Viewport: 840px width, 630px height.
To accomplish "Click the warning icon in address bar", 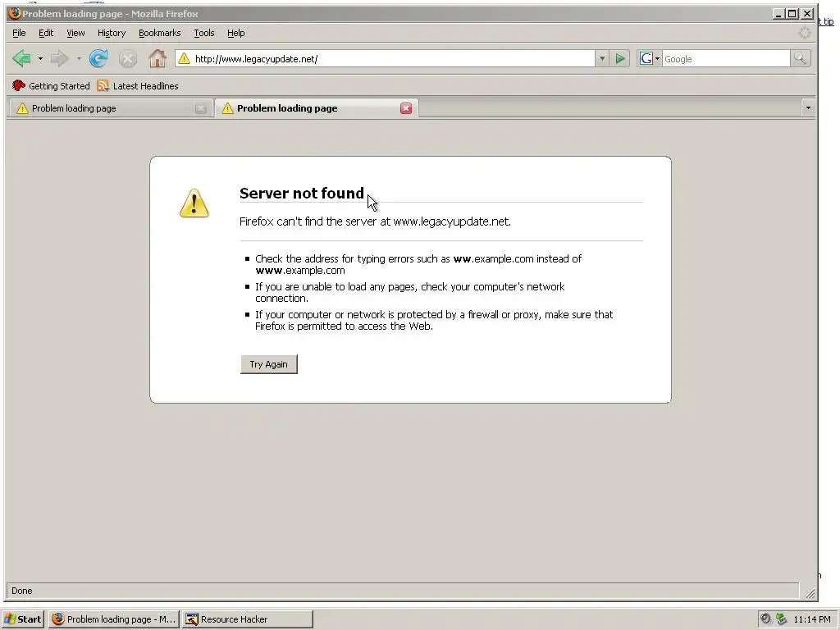I will [x=184, y=58].
